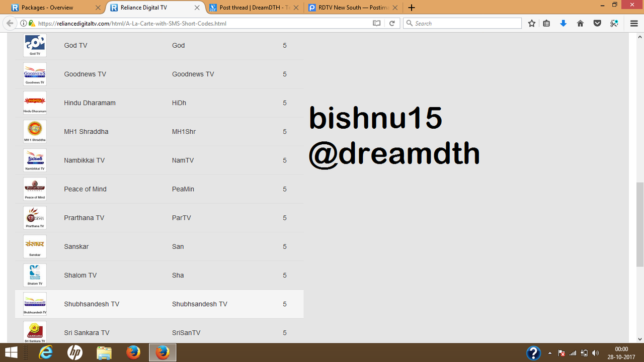The height and width of the screenshot is (362, 644).
Task: Select the SMS short code 'ParTV'
Action: 182,218
